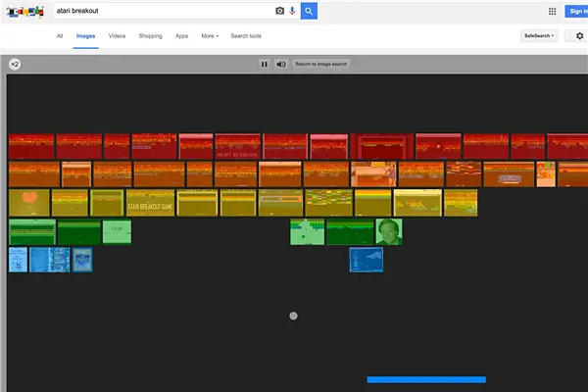
Task: Click red brick with atari breakout text
Action: [x=238, y=146]
